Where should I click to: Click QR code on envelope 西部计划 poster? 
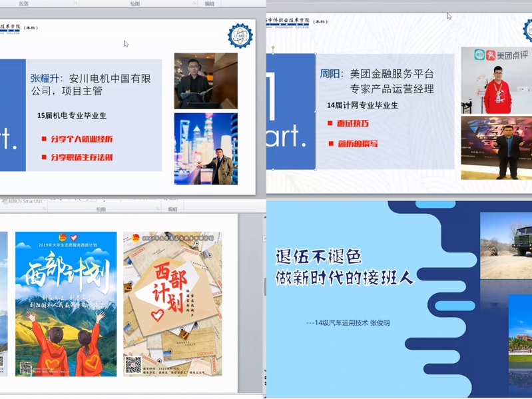pos(133,365)
